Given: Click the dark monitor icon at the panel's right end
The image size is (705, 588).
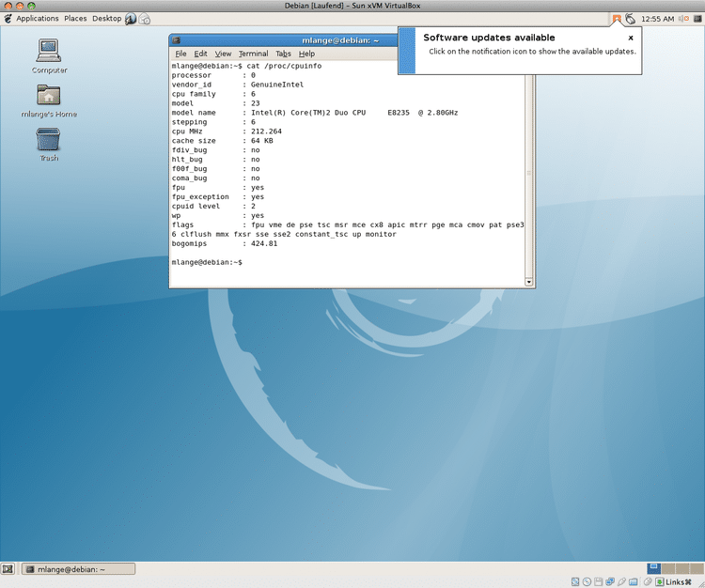Looking at the screenshot, I should coord(697,19).
